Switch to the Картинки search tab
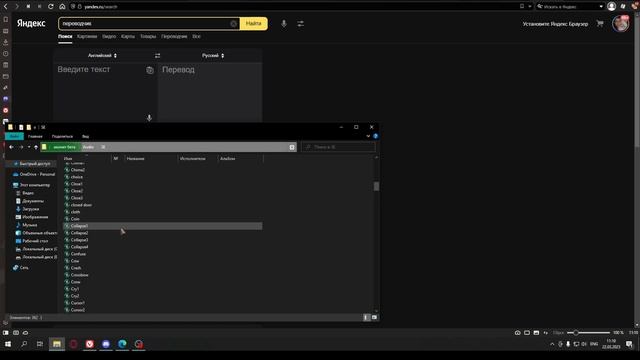This screenshot has height=360, width=640. [87, 36]
